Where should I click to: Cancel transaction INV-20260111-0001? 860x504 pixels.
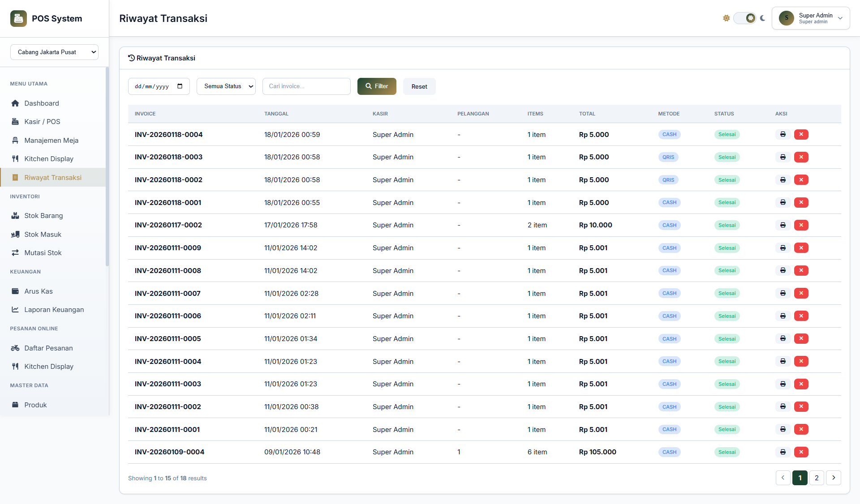(x=801, y=429)
